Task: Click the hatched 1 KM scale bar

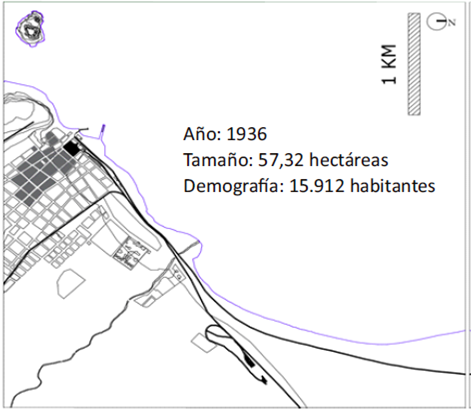Action: (414, 64)
